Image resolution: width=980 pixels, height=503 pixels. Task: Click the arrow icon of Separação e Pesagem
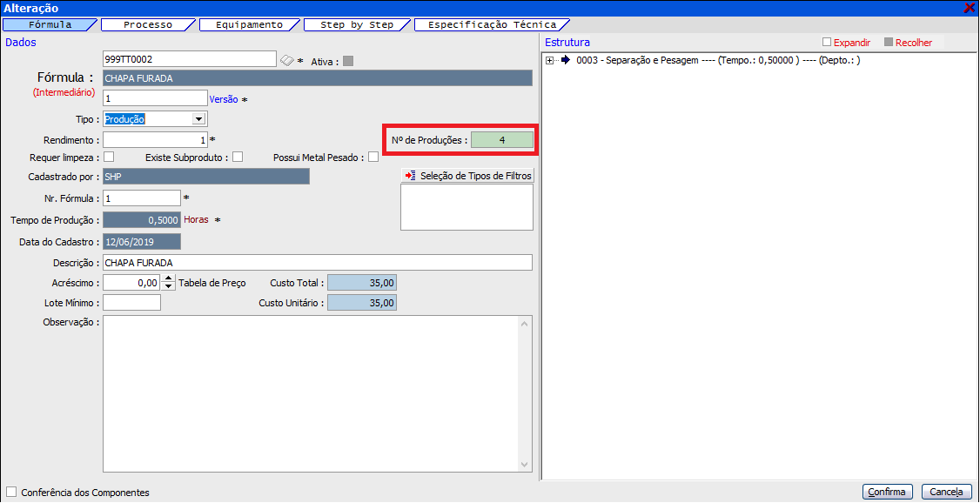coord(565,60)
